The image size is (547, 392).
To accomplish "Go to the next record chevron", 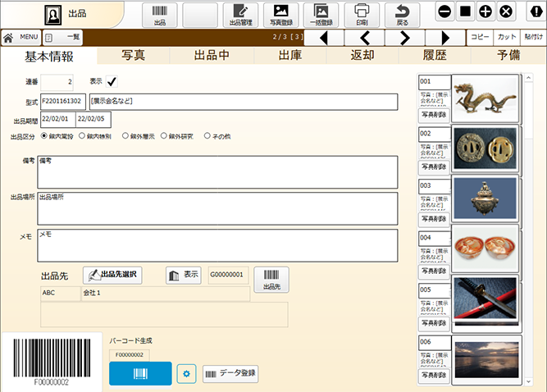I will (x=405, y=38).
